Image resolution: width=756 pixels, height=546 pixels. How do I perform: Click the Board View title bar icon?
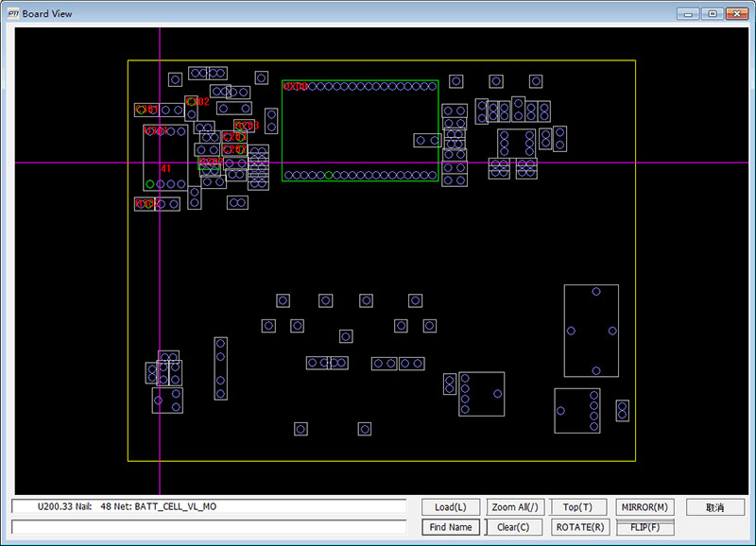click(x=12, y=13)
